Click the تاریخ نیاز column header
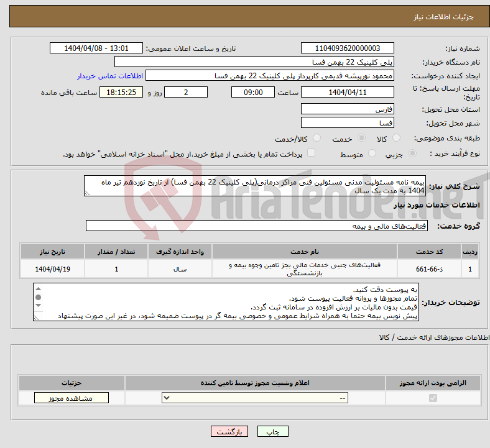Screen dimensions: 490x448 pyautogui.click(x=52, y=252)
